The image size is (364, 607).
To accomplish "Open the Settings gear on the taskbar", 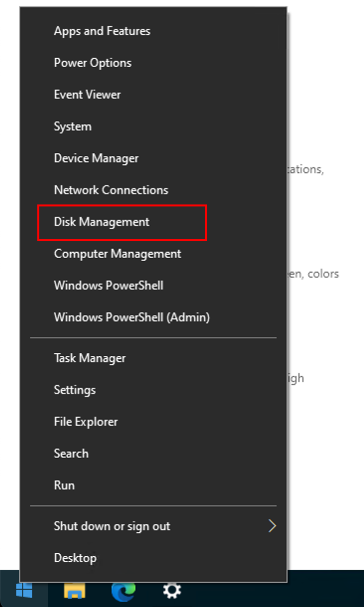I will 172,591.
